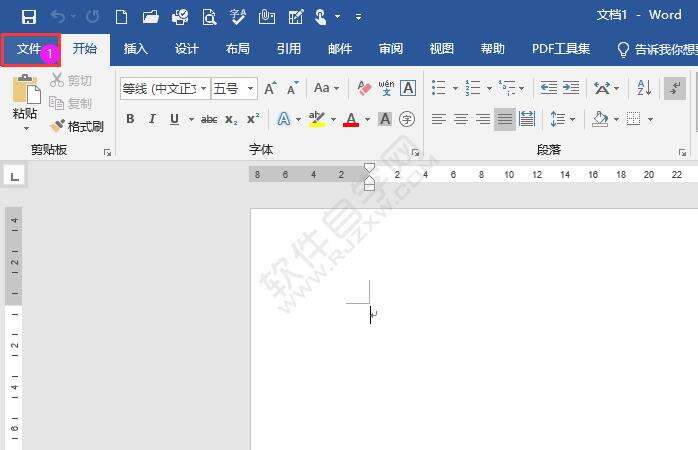
Task: Toggle Show/Hide paragraph marks
Action: [x=675, y=88]
